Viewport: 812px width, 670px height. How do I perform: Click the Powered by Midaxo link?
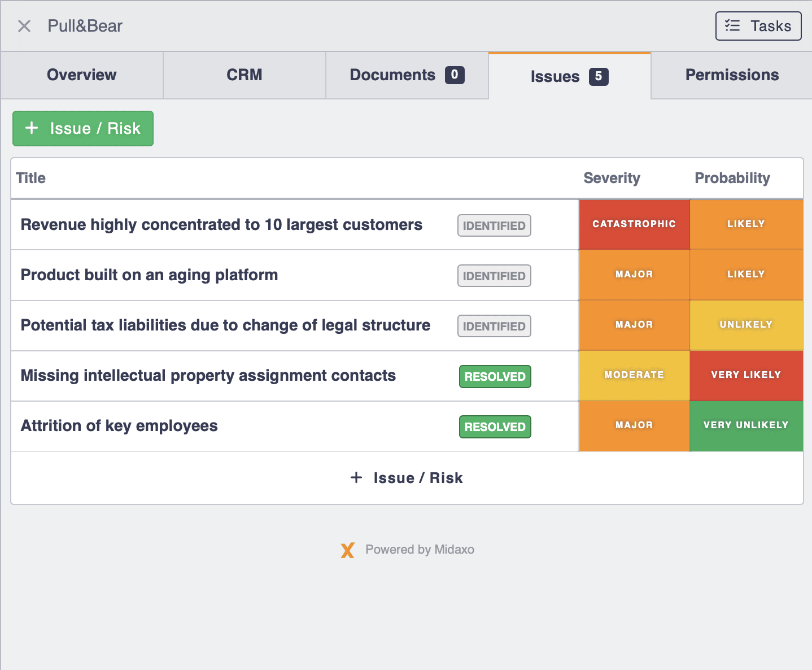pyautogui.click(x=420, y=550)
